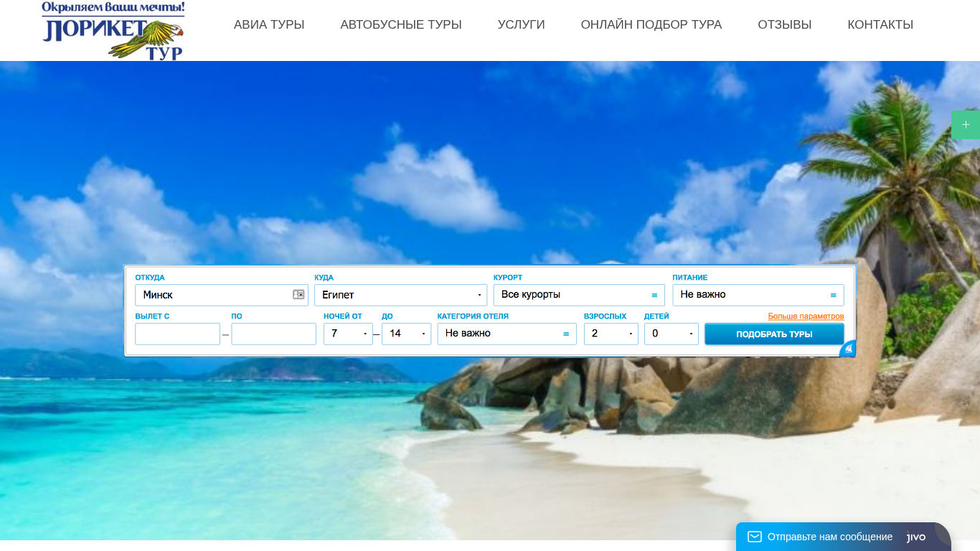Open Онлайн подбор тура page
This screenshot has height=551, width=980.
(651, 24)
